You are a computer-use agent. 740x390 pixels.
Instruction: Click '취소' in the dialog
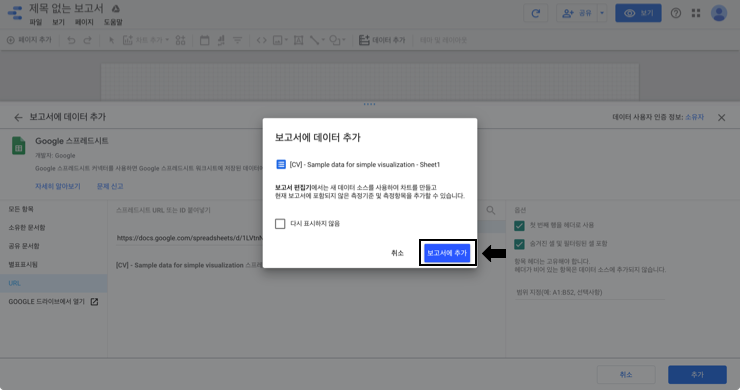tap(397, 253)
